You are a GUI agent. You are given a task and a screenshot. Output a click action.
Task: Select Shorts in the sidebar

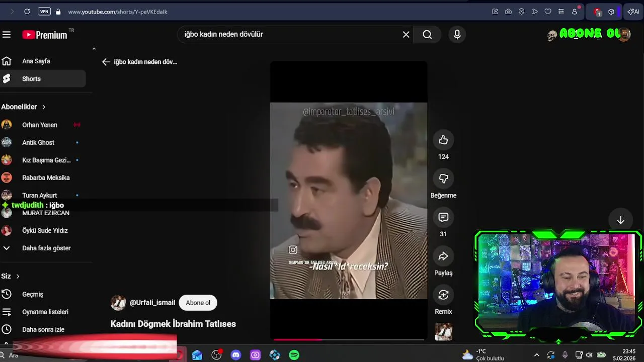(43, 79)
